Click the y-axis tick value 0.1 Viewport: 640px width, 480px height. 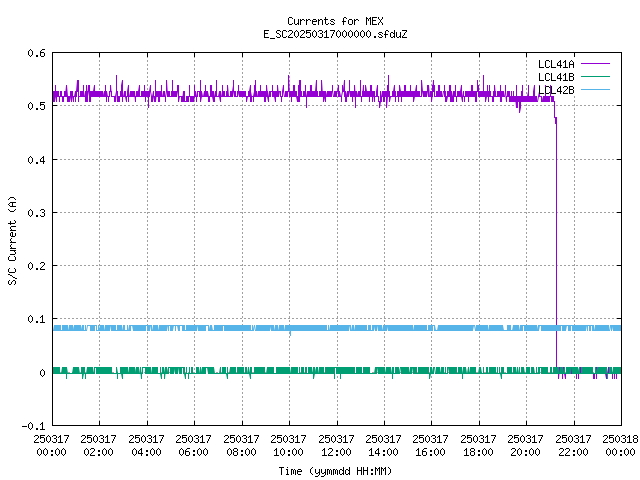(x=36, y=319)
